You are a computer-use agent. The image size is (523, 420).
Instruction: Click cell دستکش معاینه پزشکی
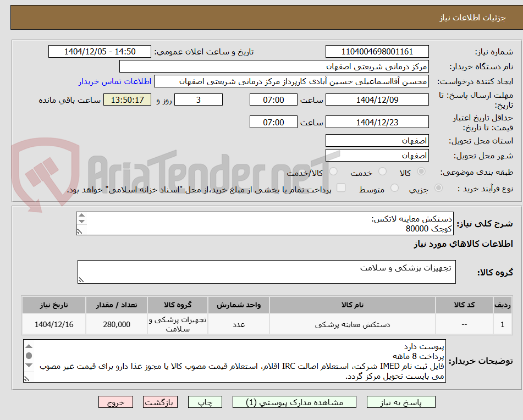tap(352, 324)
